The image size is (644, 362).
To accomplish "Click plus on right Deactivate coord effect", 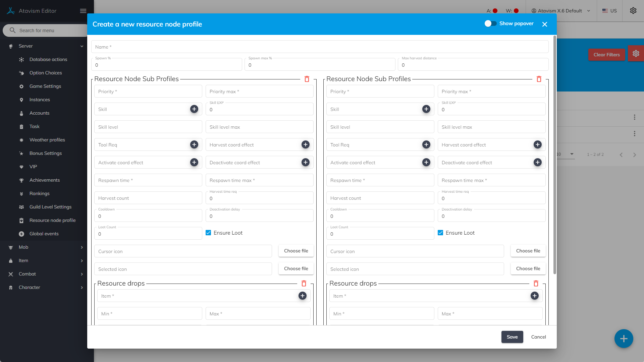I will pyautogui.click(x=537, y=162).
